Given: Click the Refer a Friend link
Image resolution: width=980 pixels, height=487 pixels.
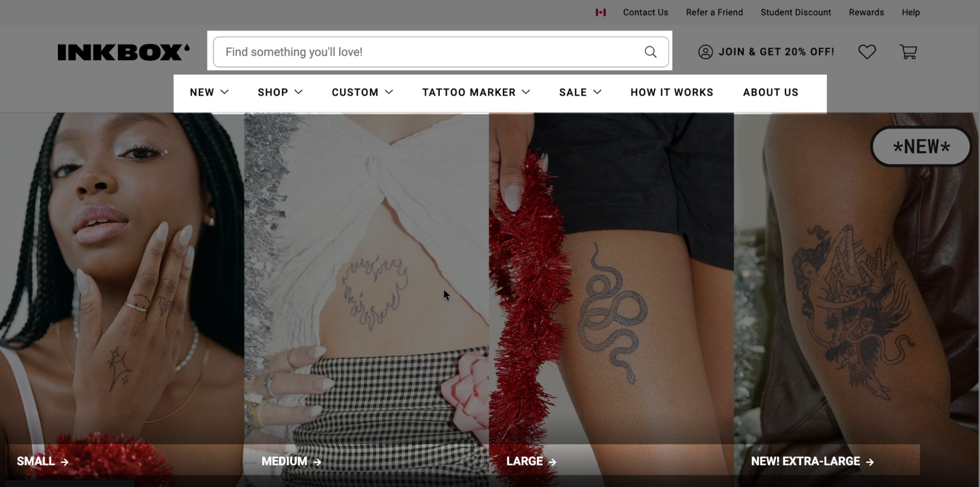Looking at the screenshot, I should pos(714,12).
